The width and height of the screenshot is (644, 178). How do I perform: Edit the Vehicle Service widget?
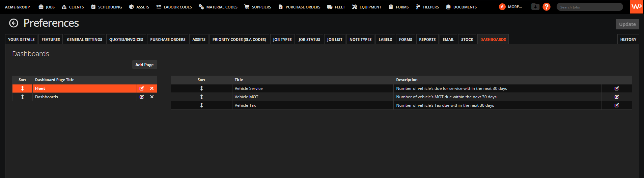pos(617,88)
